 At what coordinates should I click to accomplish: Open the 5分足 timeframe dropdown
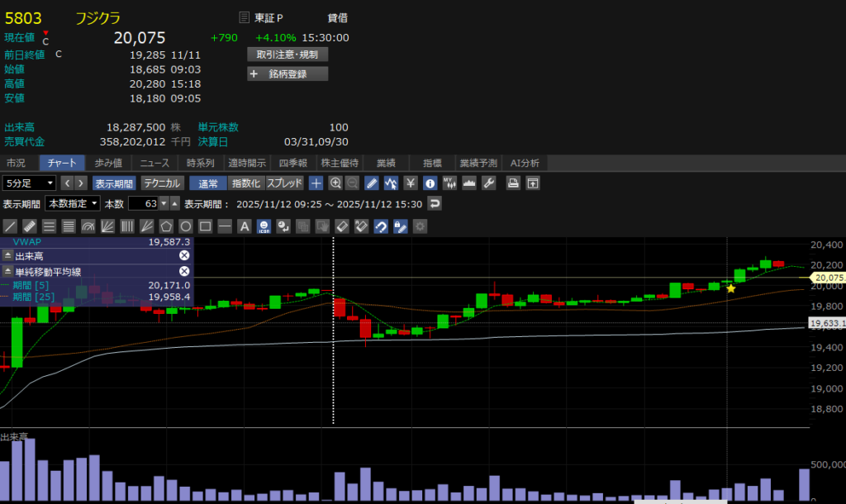tap(30, 183)
